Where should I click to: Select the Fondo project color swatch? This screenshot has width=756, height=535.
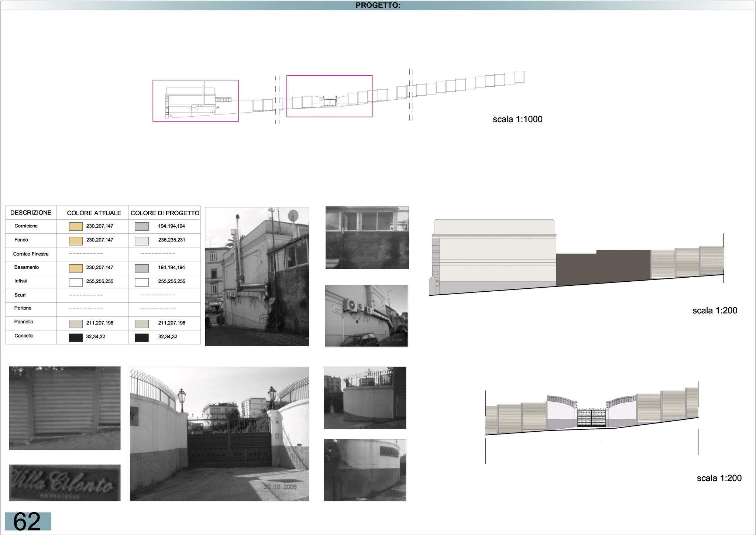pos(142,241)
